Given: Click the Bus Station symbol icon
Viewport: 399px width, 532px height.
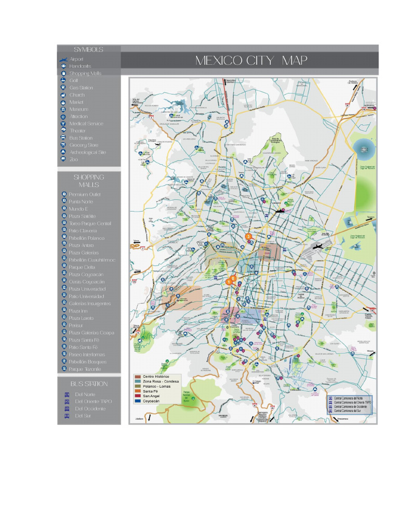Looking at the screenshot, I should (x=63, y=138).
